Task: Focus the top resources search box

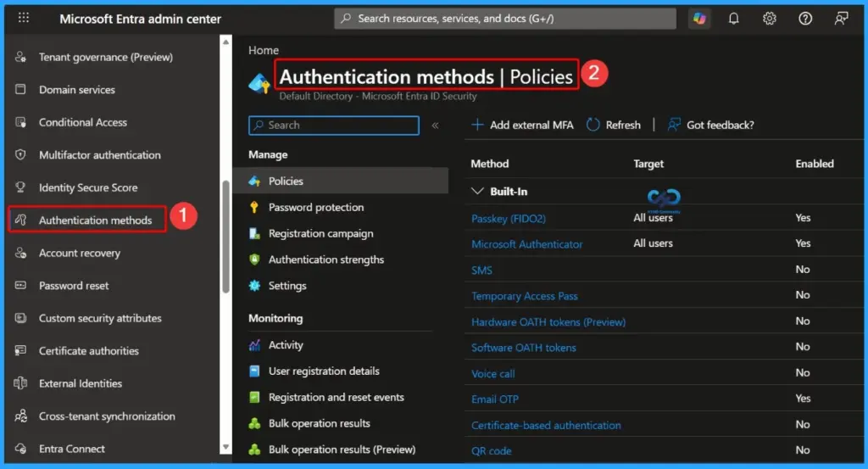Action: [x=505, y=19]
